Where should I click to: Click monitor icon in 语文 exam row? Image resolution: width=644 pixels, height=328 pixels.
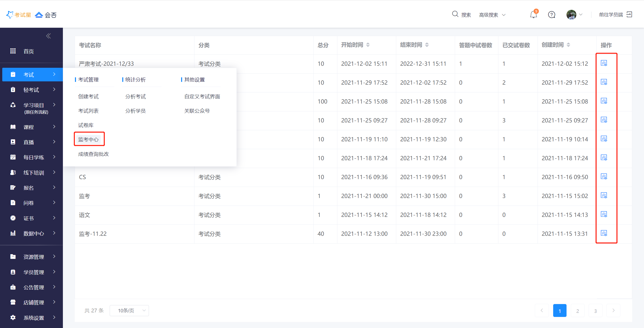604,214
